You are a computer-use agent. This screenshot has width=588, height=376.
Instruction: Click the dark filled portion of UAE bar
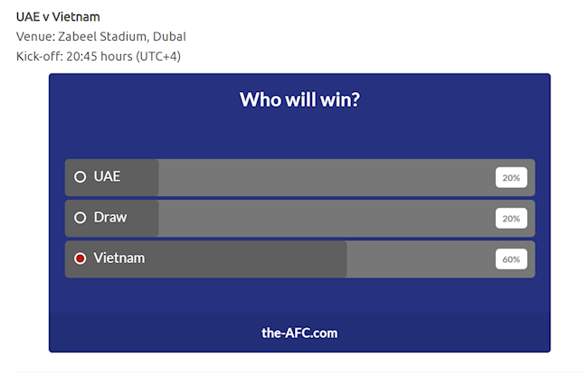click(x=140, y=177)
